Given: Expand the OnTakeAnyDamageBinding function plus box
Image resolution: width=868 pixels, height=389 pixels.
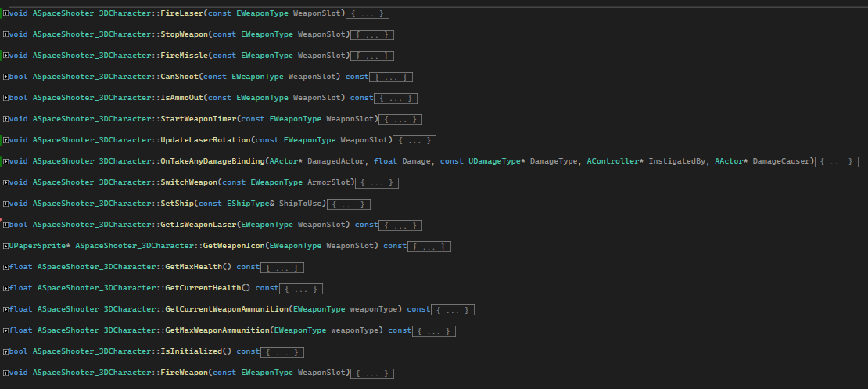Looking at the screenshot, I should pyautogui.click(x=5, y=162).
